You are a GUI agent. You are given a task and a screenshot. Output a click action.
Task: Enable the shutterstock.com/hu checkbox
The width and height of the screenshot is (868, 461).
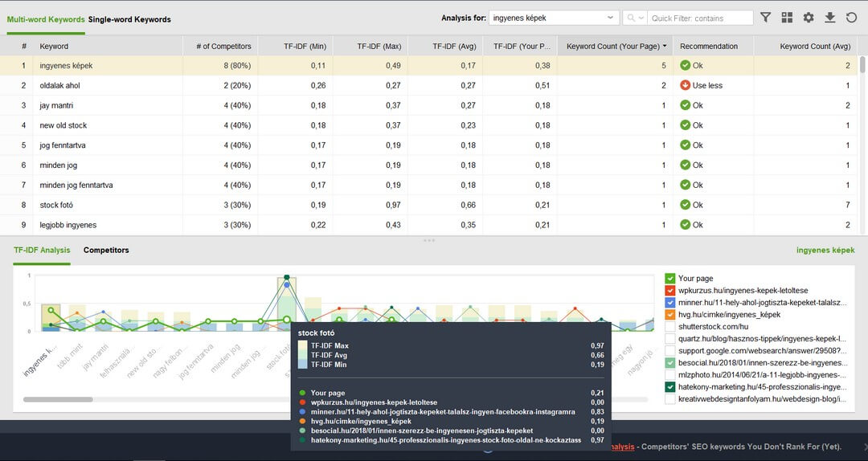(670, 326)
